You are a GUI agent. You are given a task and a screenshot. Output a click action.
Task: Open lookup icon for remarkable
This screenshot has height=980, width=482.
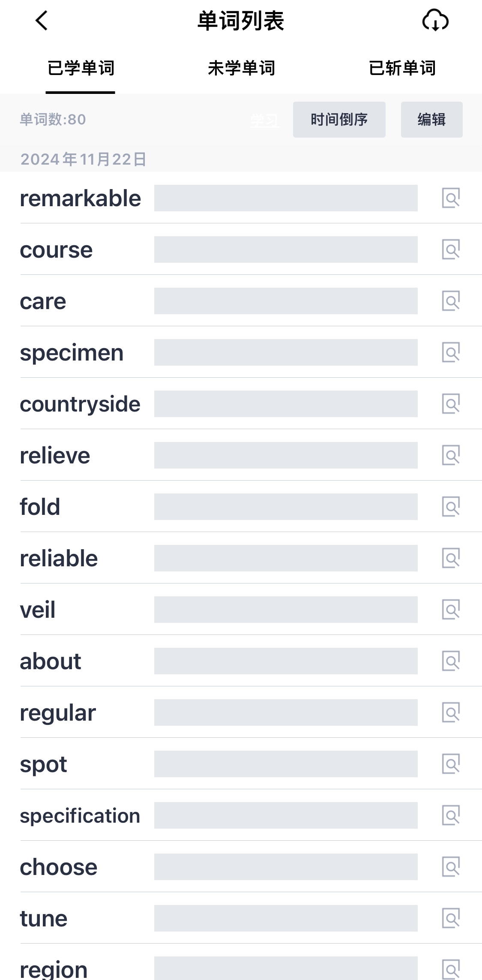(451, 198)
